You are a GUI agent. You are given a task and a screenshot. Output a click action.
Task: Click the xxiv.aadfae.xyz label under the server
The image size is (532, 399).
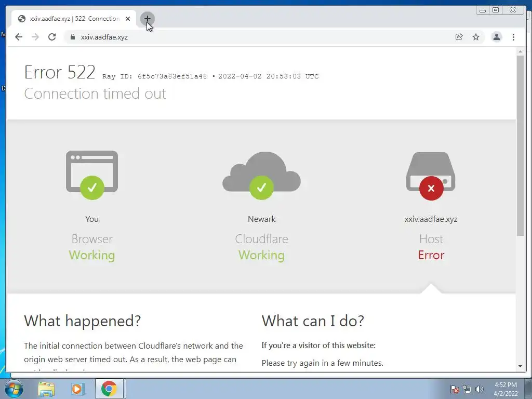tap(431, 219)
